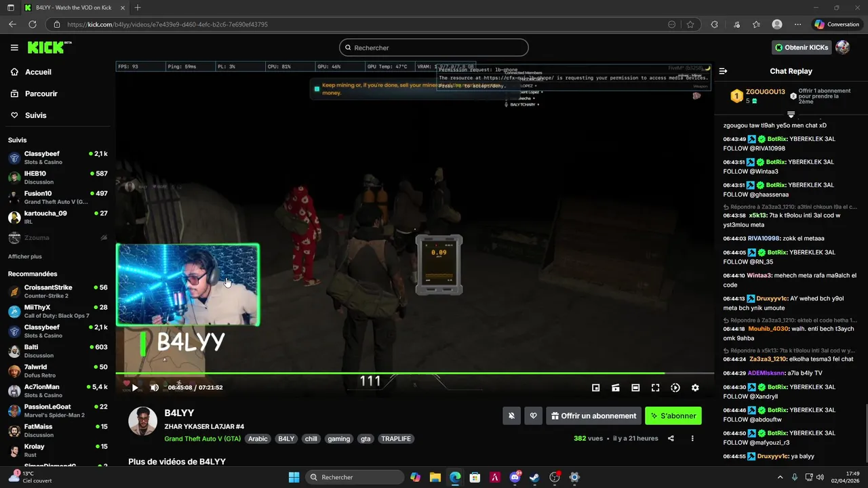This screenshot has height=488, width=868.
Task: Open Steam from the taskbar
Action: coord(534,477)
